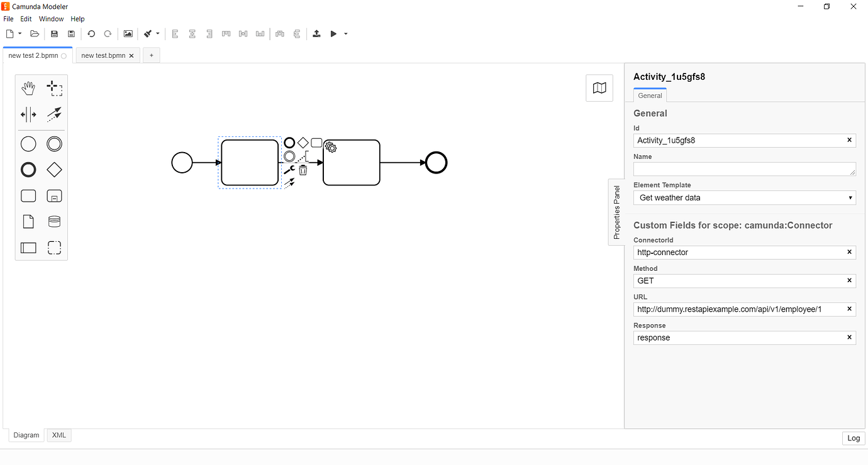Pick the gateway diamond from palette
868x465 pixels.
(55, 170)
